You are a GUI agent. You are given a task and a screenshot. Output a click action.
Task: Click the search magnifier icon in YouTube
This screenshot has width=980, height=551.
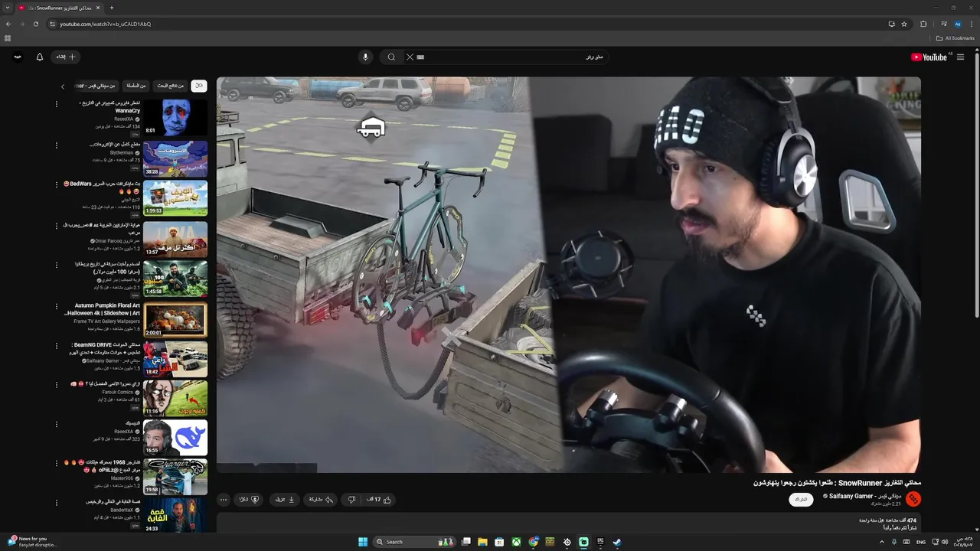point(391,57)
